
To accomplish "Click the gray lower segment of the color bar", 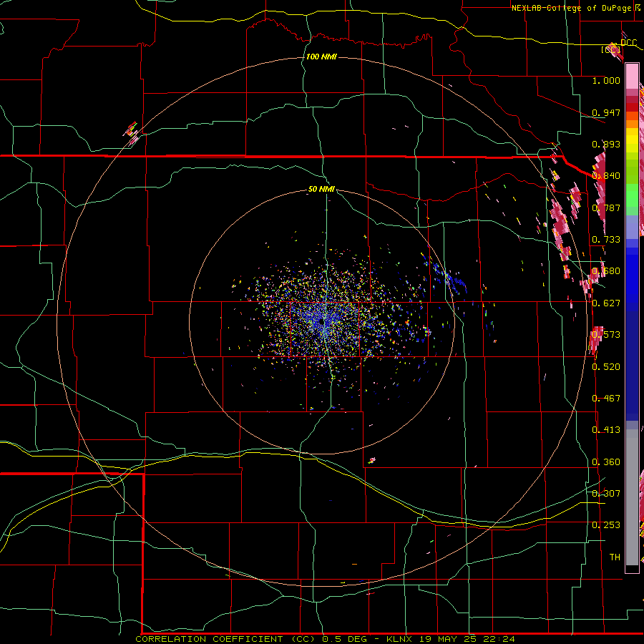I will 632,497.
